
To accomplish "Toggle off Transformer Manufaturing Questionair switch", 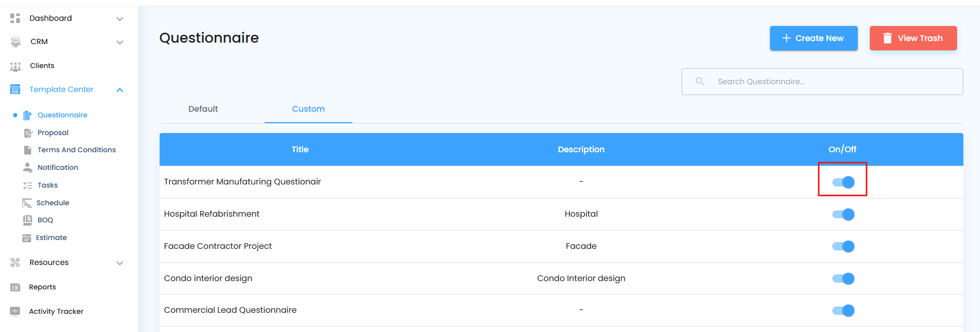I will pyautogui.click(x=843, y=182).
